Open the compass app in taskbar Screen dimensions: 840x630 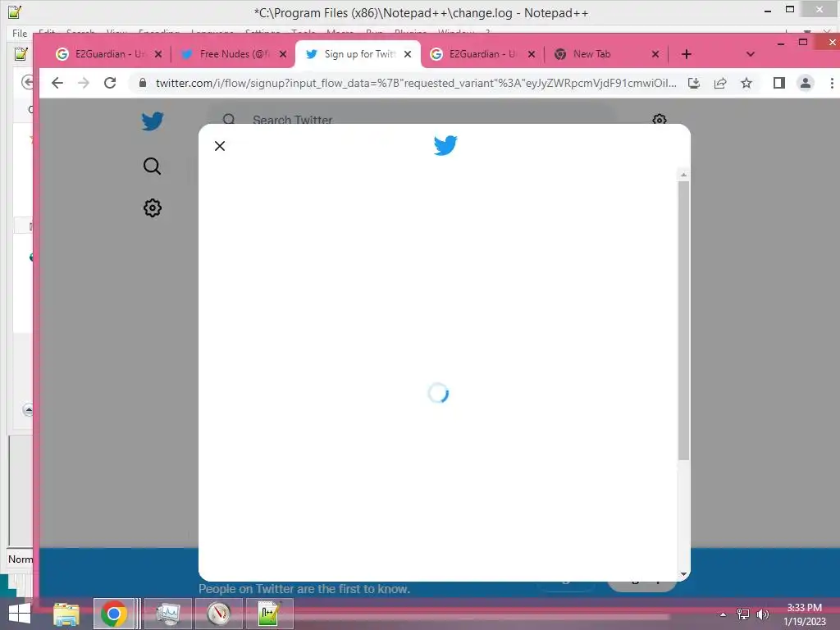tap(219, 614)
